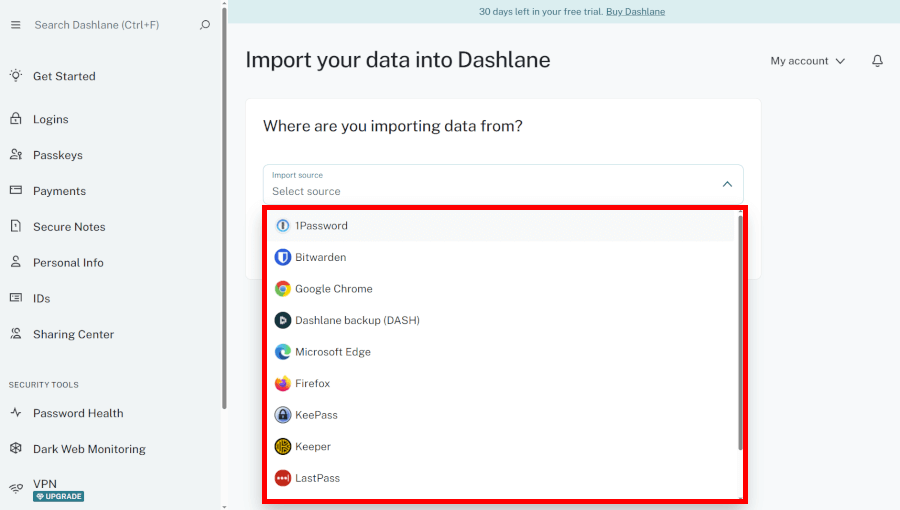The image size is (900, 510).
Task: Click the VPN Upgrade badge
Action: click(x=59, y=496)
